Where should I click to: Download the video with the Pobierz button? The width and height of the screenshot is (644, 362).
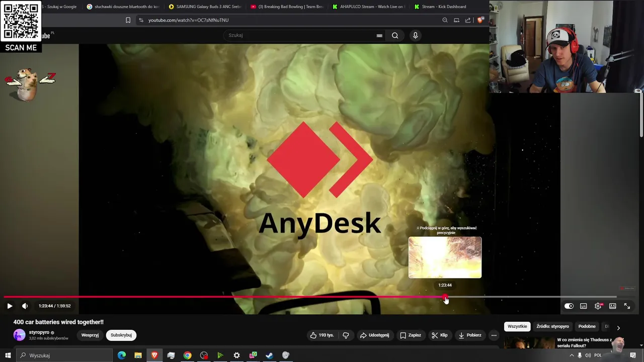470,335
